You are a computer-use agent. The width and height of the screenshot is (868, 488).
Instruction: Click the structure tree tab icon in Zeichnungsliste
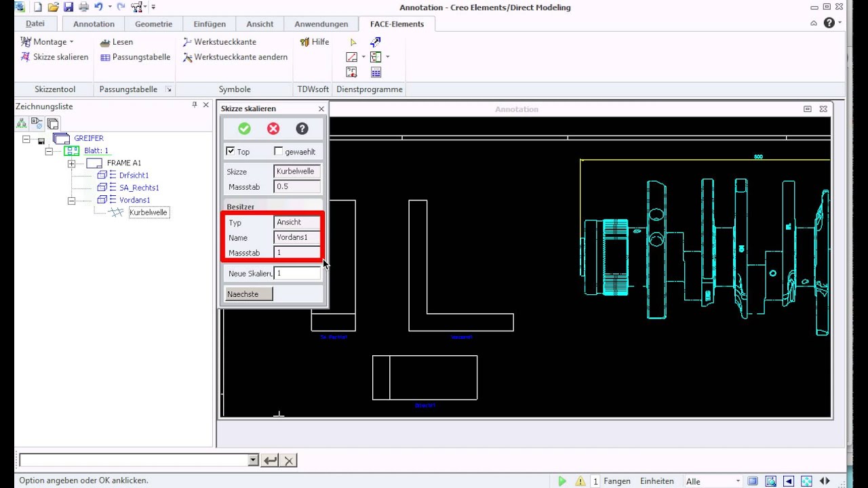(22, 123)
